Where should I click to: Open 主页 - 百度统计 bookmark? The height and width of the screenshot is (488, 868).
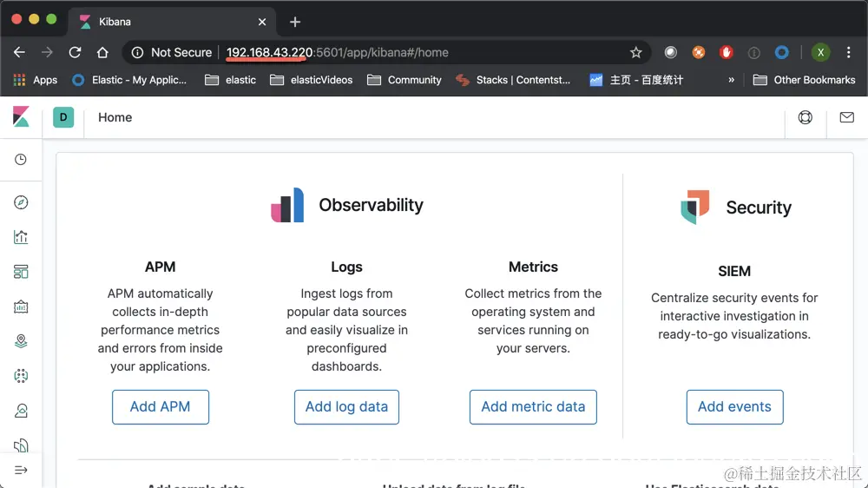[636, 80]
